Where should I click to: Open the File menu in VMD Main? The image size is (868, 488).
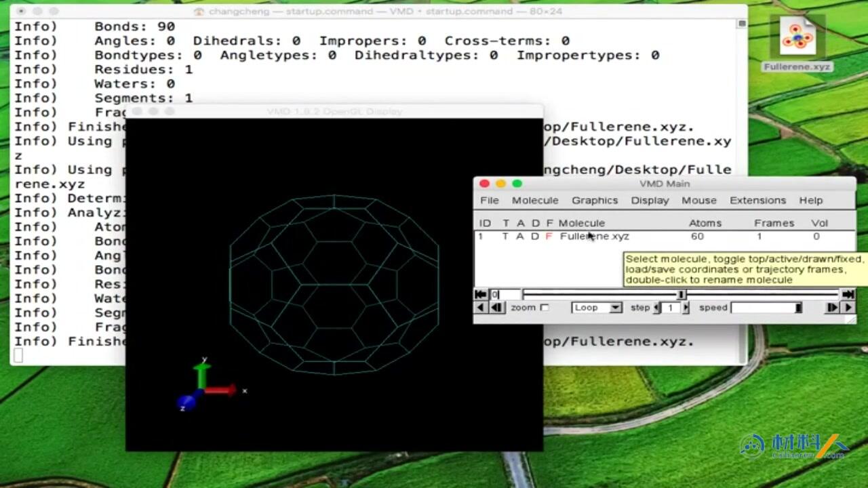(489, 201)
